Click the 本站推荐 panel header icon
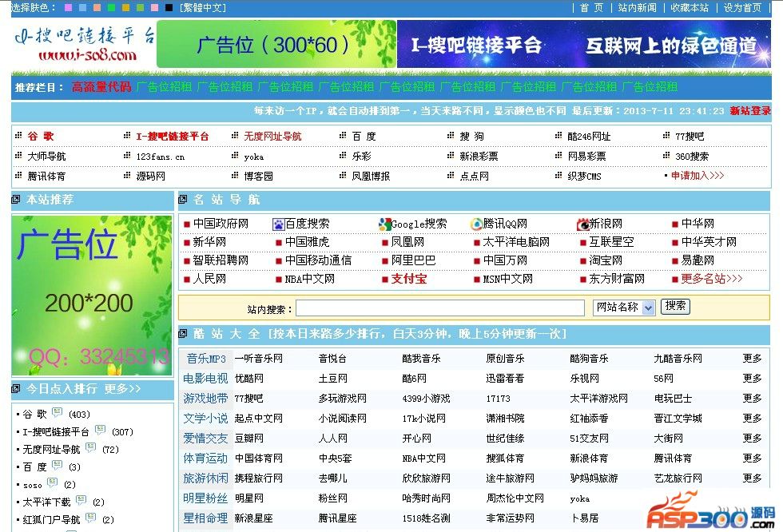The height and width of the screenshot is (532, 783). click(16, 200)
